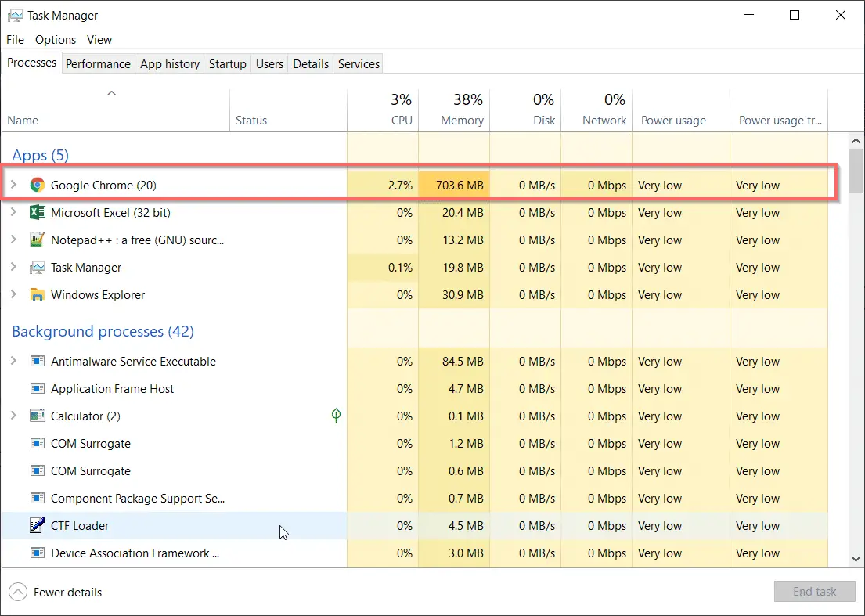Click the Background processes (42) heading

pos(103,331)
